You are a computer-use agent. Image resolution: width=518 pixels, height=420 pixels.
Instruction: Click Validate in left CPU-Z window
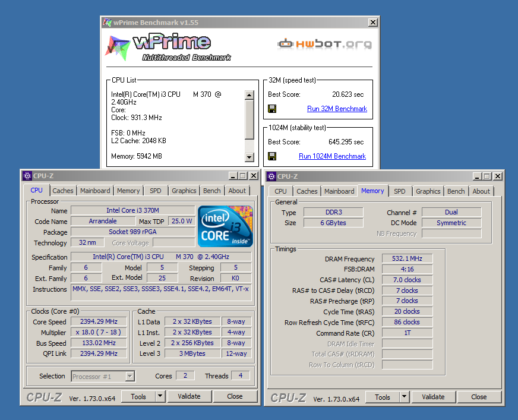(189, 397)
